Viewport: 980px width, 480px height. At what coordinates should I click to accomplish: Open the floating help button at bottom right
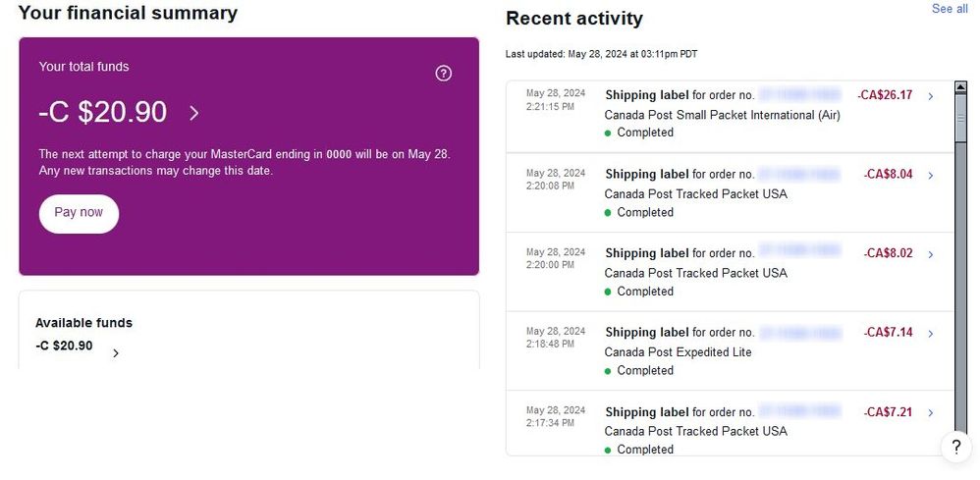tap(956, 447)
